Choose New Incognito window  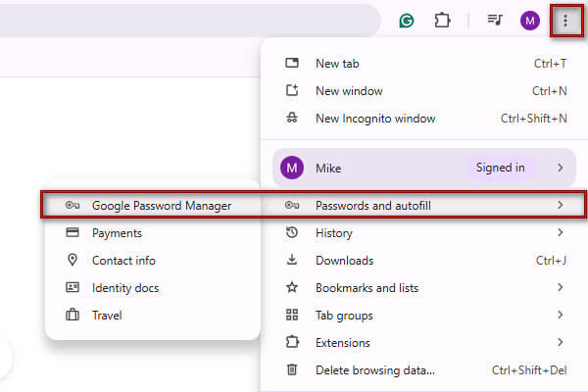pos(424,119)
